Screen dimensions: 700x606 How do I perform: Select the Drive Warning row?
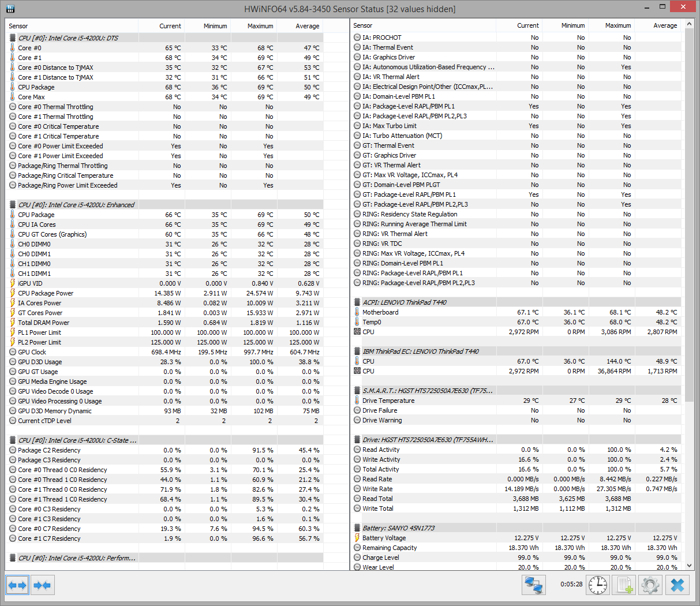(x=516, y=420)
